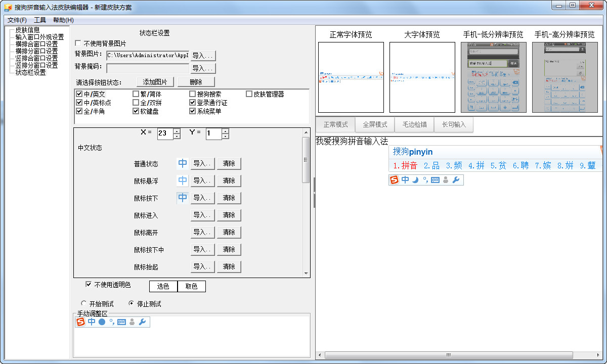The image size is (607, 364).
Task: Click the 鼠标按下 中 image preview
Action: click(183, 198)
